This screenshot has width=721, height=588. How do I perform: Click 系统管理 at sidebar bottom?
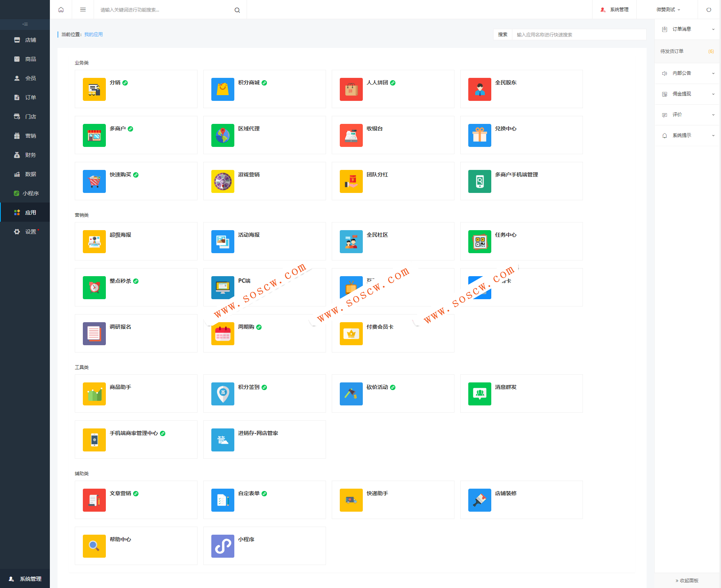tap(25, 579)
